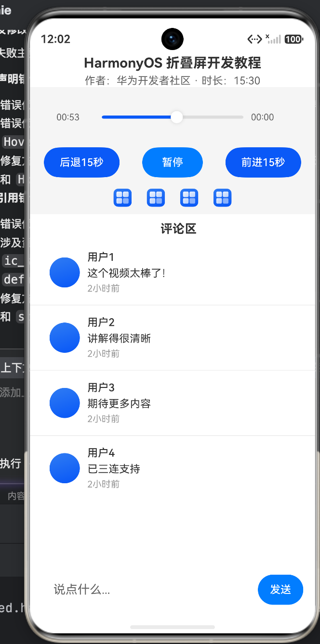Tap the battery 100 indicator in status bar
320x644 pixels.
[293, 39]
